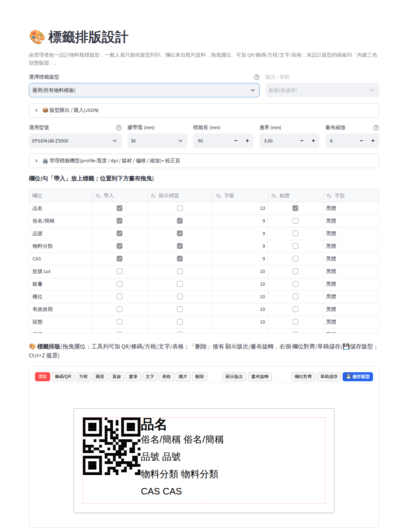408x532 pixels.
Task: Click 字型 黑體 in 俗名/簡稱 row
Action: (x=351, y=221)
